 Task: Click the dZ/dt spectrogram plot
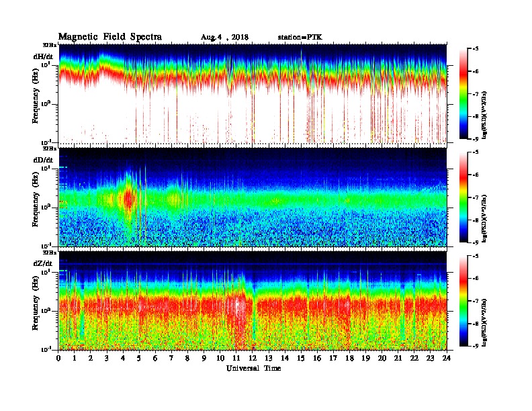(253, 301)
